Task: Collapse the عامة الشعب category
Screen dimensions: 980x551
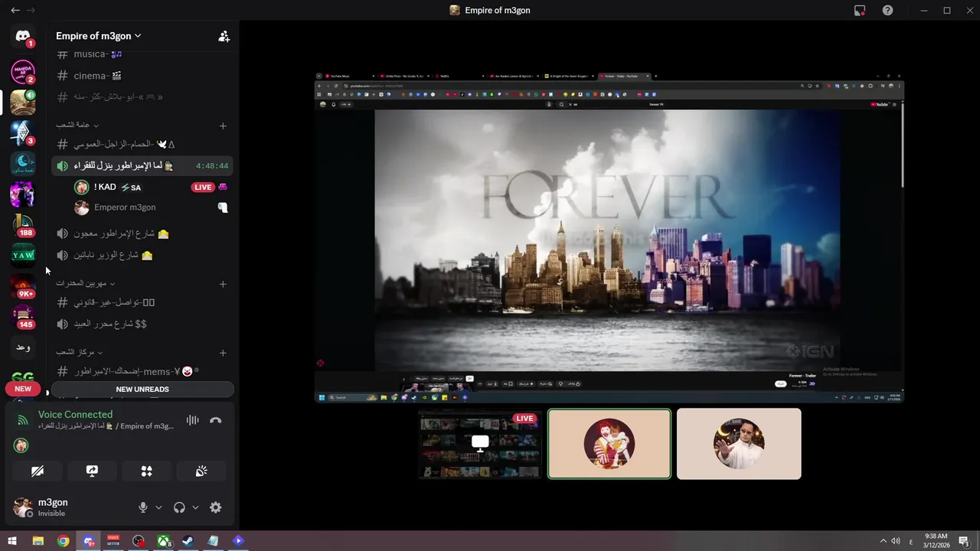Action: pyautogui.click(x=77, y=125)
